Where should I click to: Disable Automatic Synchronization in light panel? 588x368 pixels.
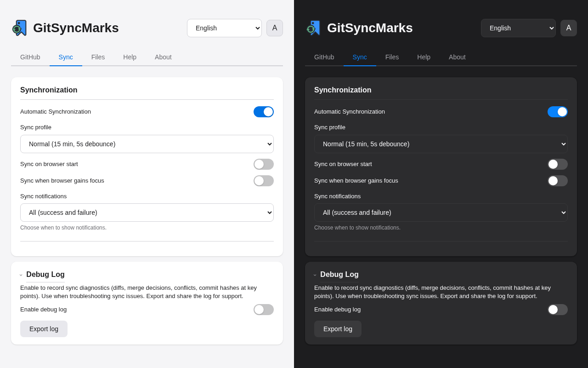[x=263, y=112]
